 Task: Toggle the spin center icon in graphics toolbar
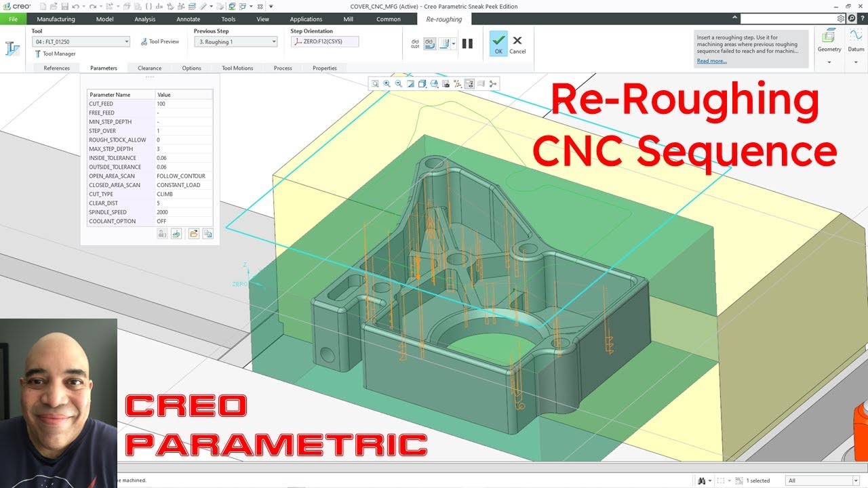(493, 83)
